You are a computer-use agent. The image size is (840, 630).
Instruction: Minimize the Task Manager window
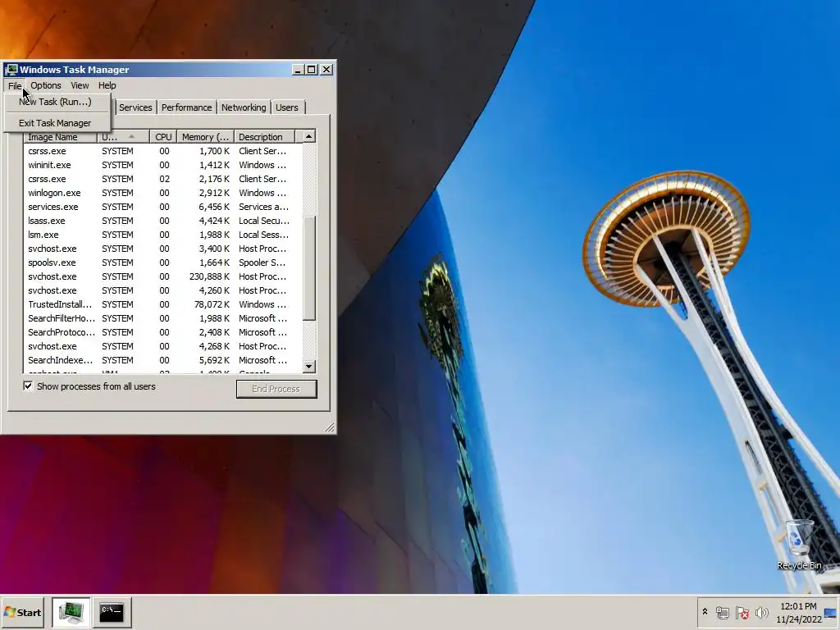pyautogui.click(x=299, y=70)
